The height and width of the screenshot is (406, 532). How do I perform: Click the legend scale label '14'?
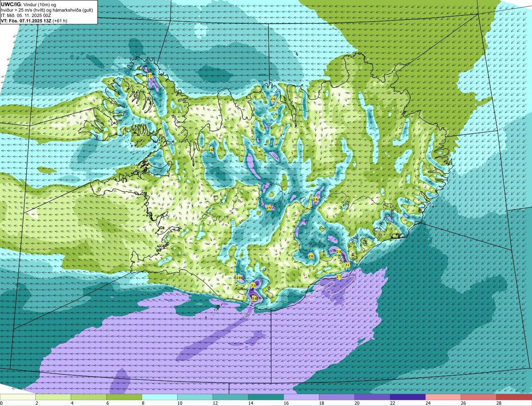250,403
